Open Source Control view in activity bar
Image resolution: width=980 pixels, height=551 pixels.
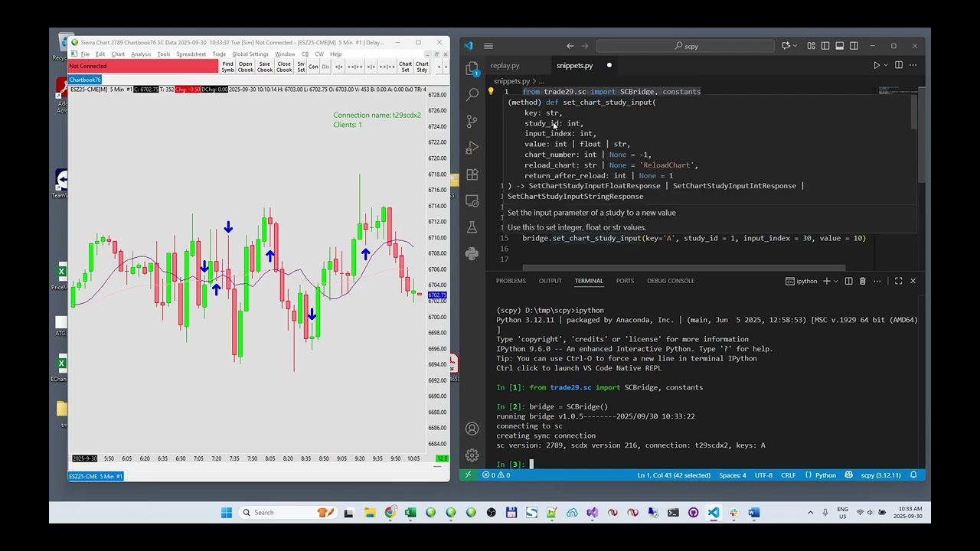[x=472, y=121]
